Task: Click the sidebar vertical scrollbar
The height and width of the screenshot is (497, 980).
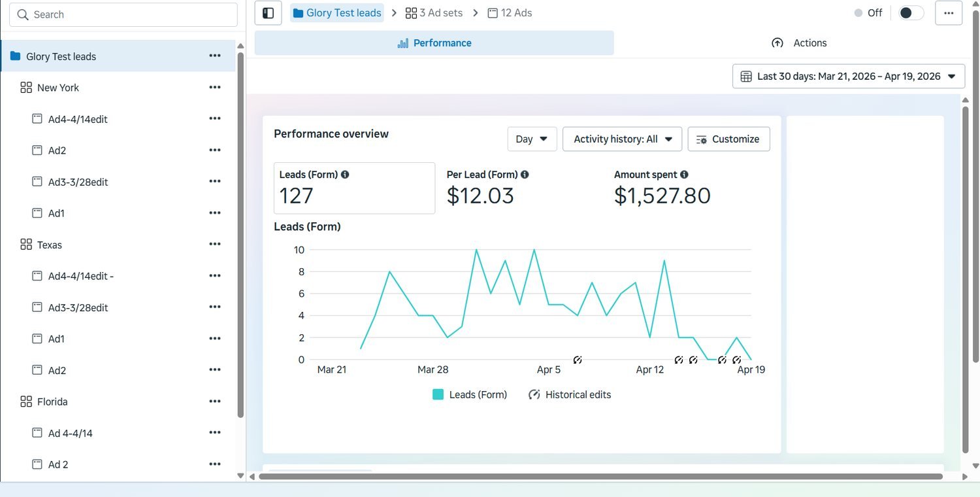Action: coord(240,235)
